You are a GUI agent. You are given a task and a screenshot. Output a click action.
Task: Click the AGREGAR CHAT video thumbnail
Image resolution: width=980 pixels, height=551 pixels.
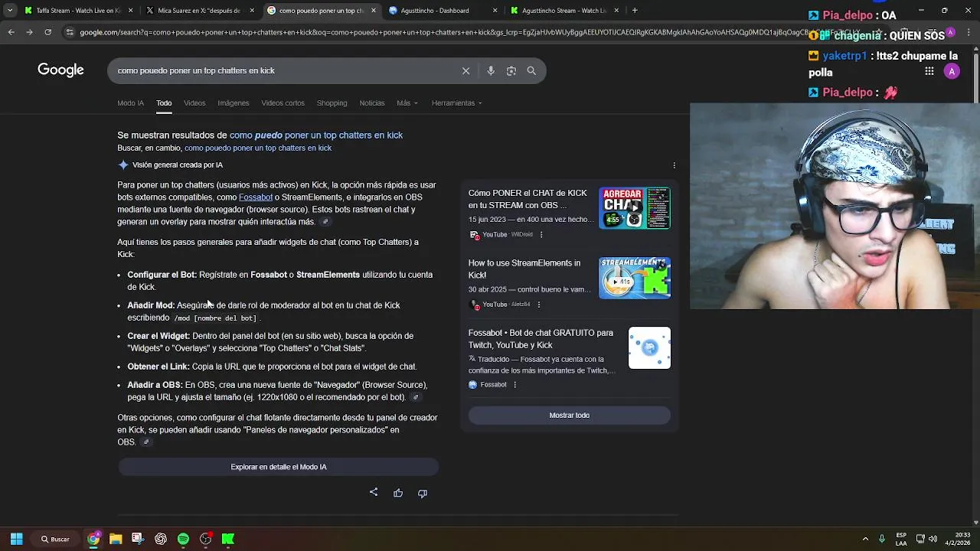point(635,208)
